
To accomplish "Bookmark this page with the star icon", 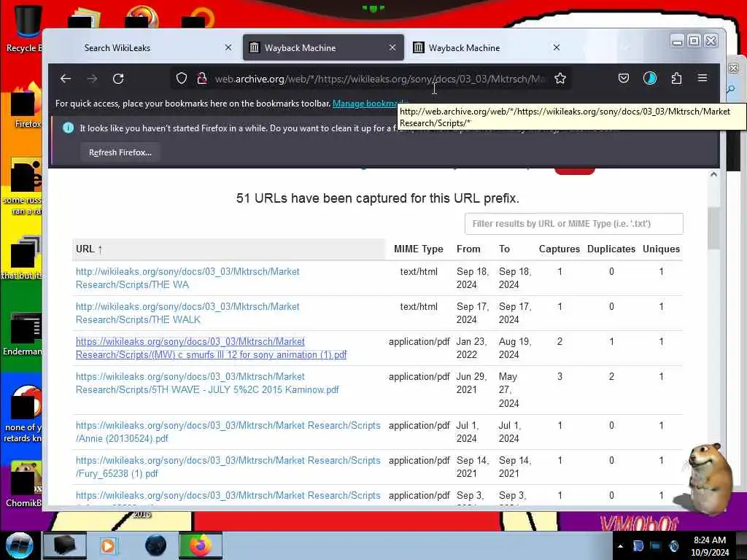I will pyautogui.click(x=560, y=78).
